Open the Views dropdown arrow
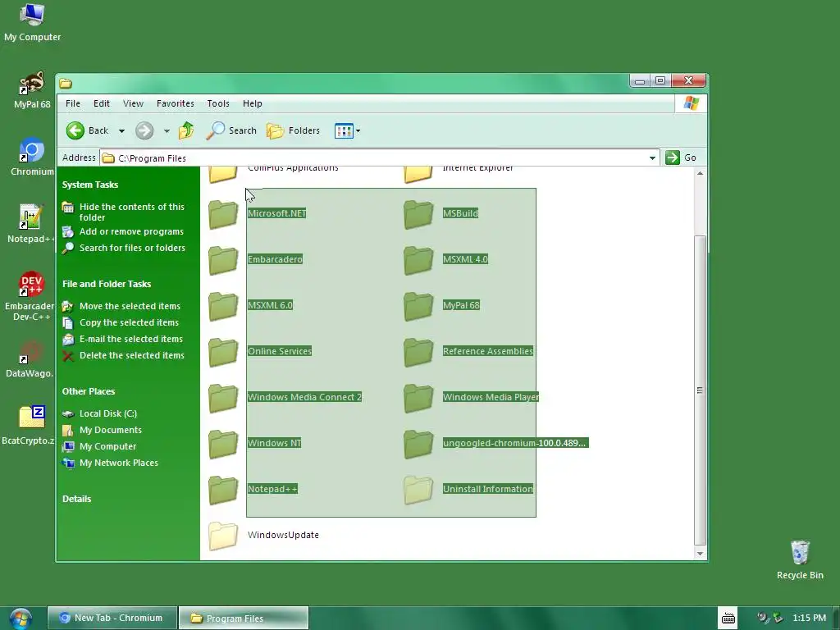The image size is (840, 630). (x=358, y=130)
